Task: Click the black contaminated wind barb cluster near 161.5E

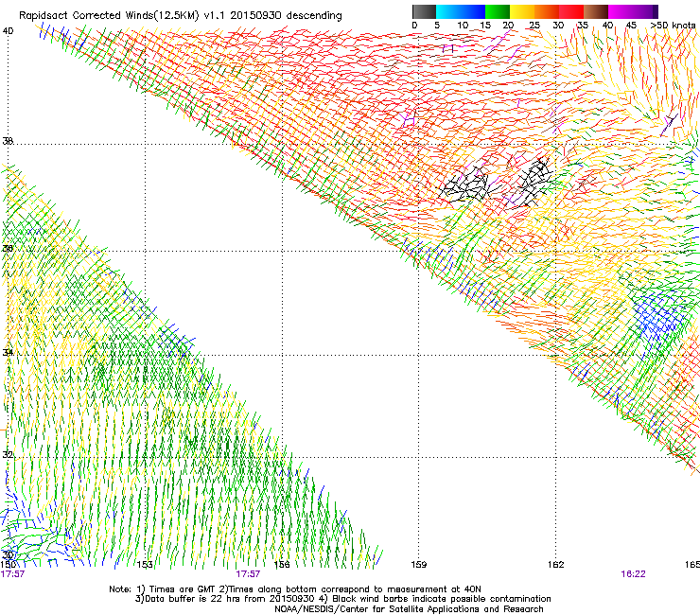Action: 534,182
